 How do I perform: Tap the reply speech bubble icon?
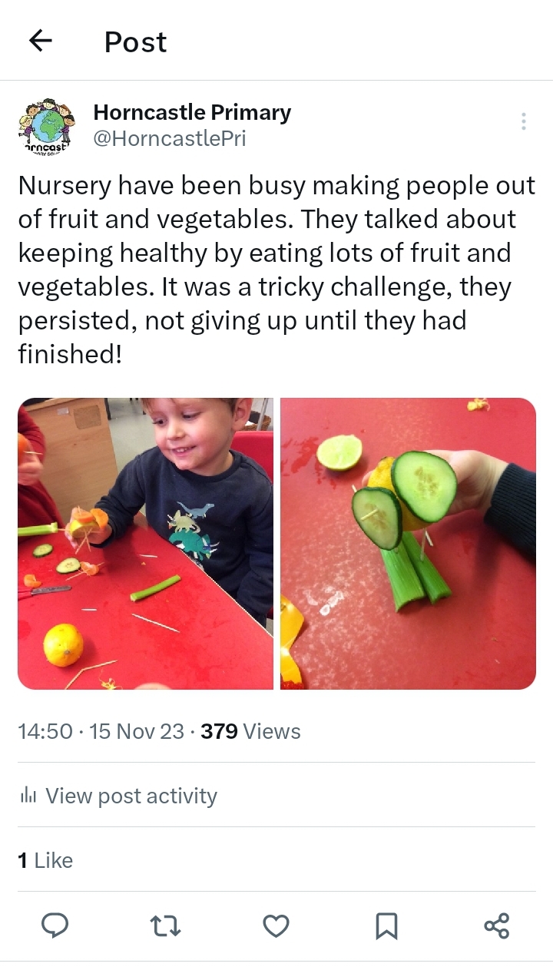[55, 925]
